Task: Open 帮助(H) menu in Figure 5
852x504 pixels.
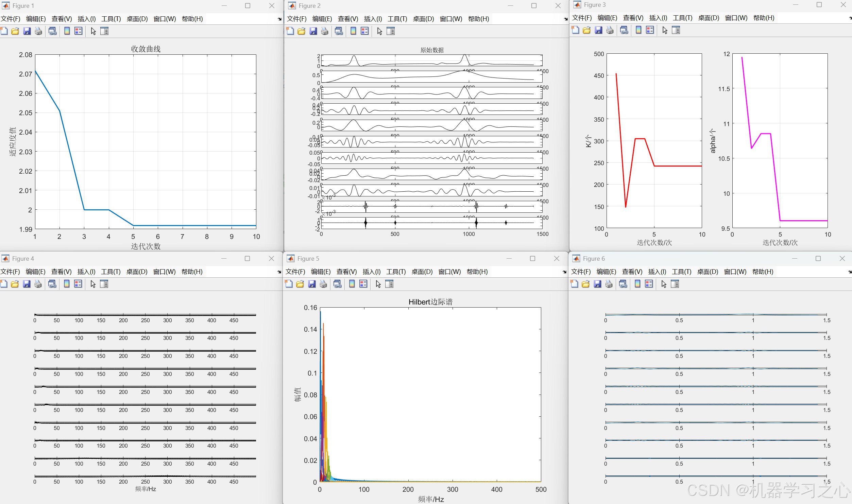Action: [477, 272]
